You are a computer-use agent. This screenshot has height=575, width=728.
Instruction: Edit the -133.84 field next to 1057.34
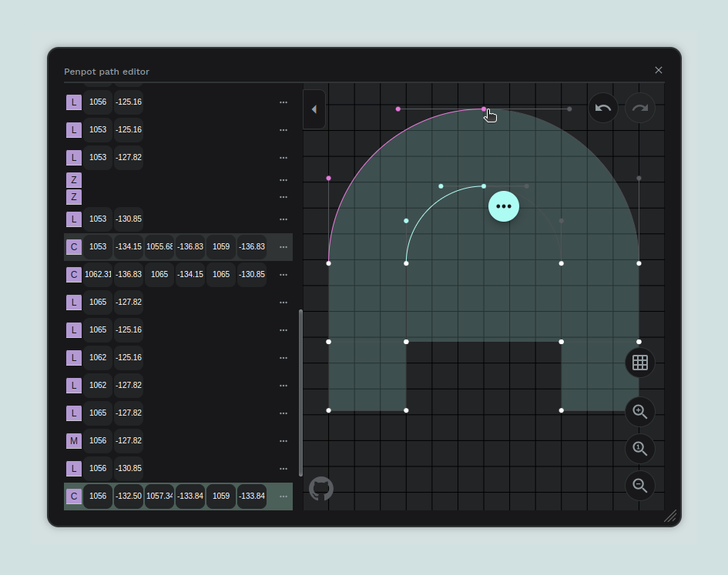click(x=190, y=496)
